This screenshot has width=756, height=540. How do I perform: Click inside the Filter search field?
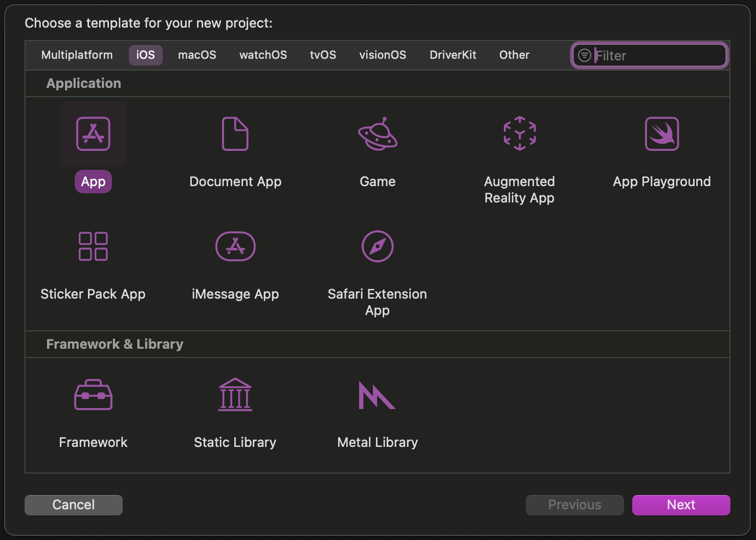click(x=657, y=55)
